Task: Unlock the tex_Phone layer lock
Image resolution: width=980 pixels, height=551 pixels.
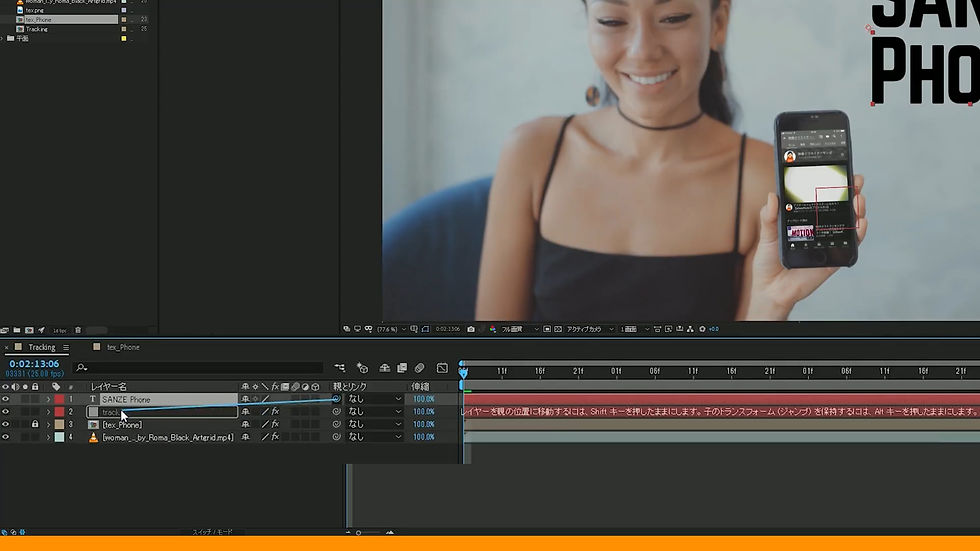Action: coord(35,424)
